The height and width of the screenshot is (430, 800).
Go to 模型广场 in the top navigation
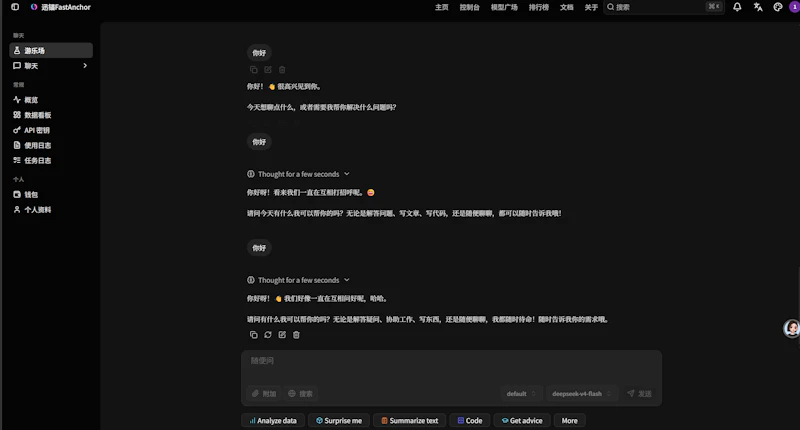[504, 7]
